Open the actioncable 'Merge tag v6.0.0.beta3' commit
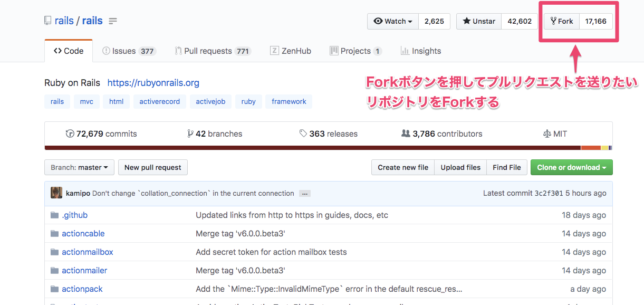This screenshot has width=644, height=305. coord(241,234)
